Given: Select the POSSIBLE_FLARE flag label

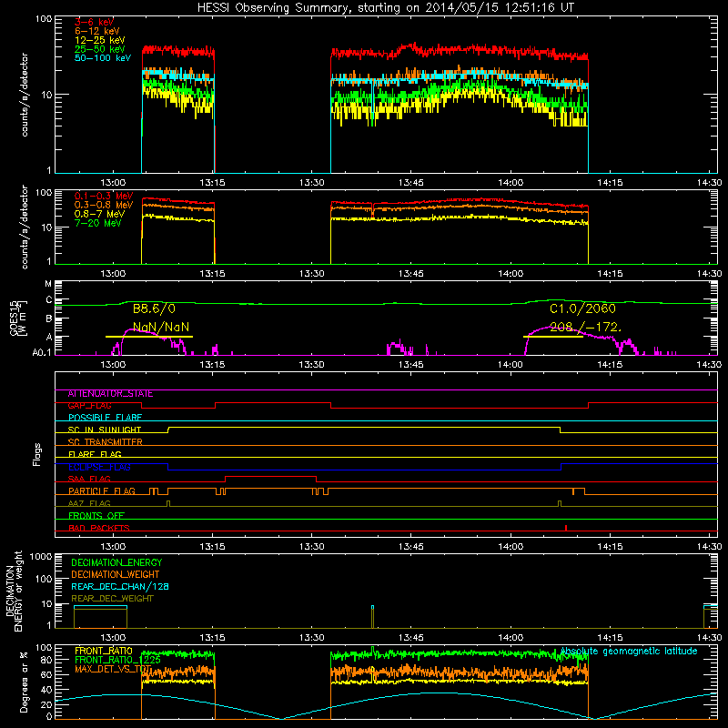Looking at the screenshot, I should (x=105, y=418).
